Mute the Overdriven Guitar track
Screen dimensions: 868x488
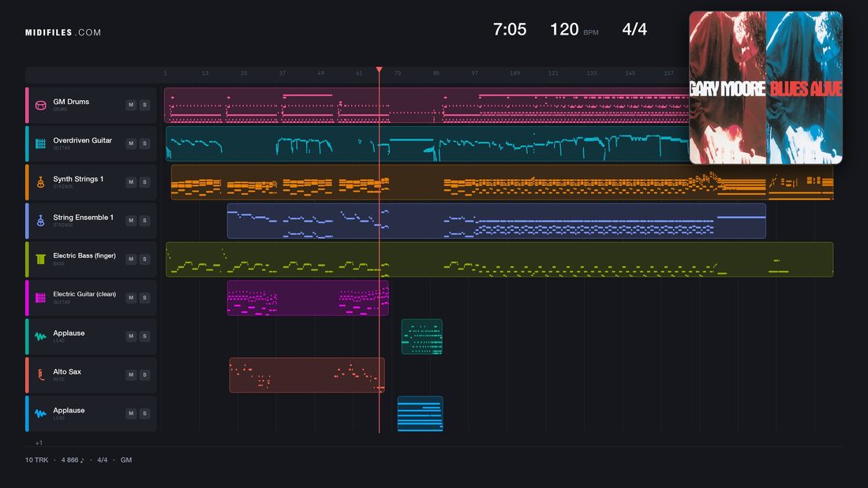pos(131,143)
